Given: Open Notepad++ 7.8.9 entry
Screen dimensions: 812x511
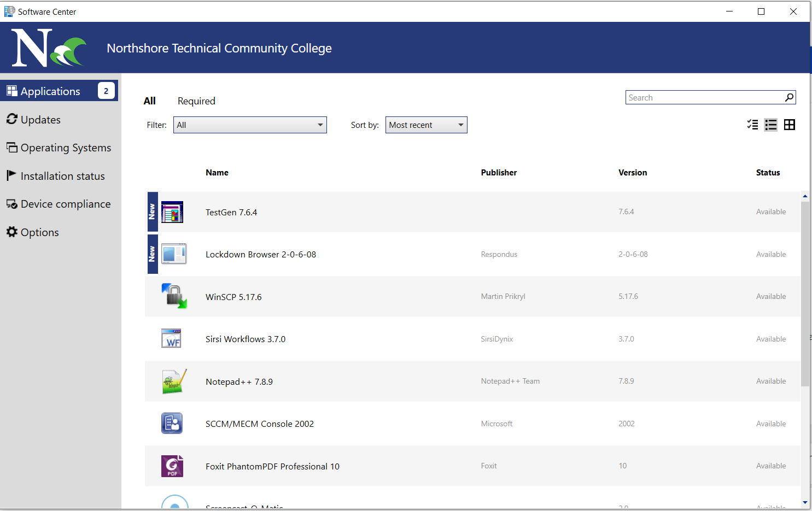Looking at the screenshot, I should [473, 381].
